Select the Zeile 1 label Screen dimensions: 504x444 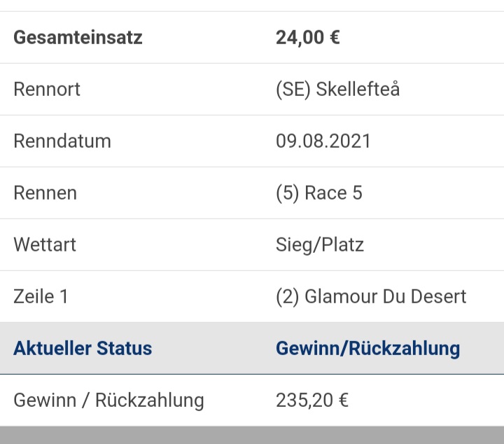coord(41,297)
